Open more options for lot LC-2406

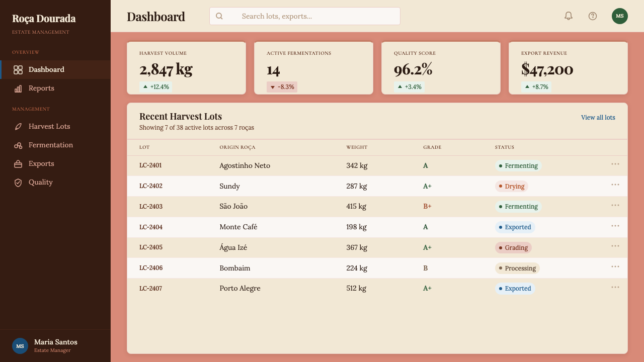coord(615,266)
